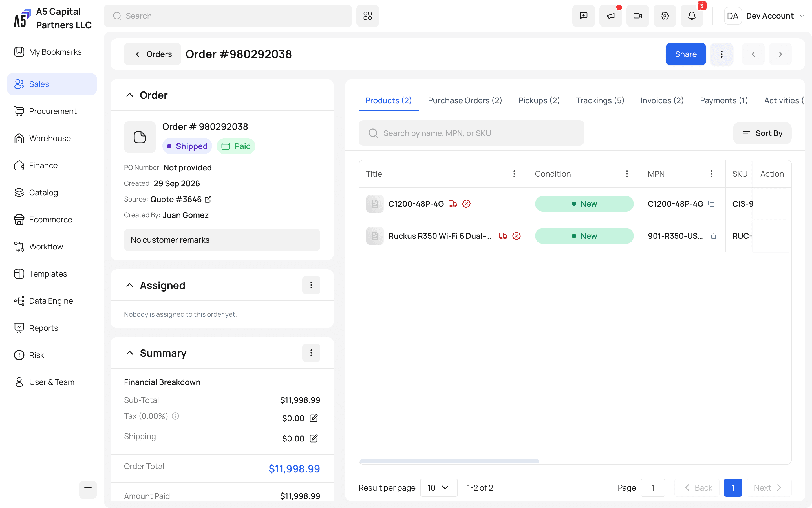Image resolution: width=812 pixels, height=508 pixels.
Task: Go to previous order arrow
Action: pos(753,54)
